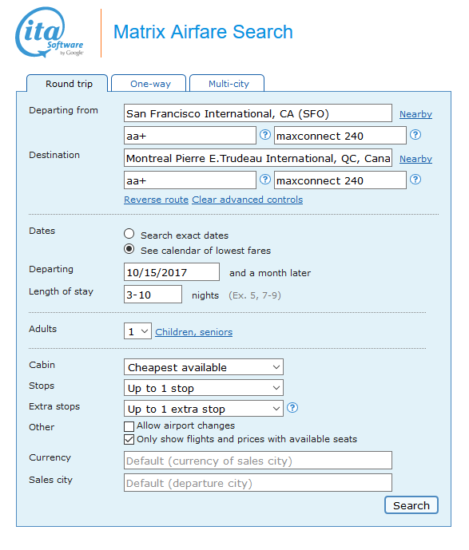Screen dimensions: 469x550
Task: Click Clear advanced controls link
Action: point(247,200)
